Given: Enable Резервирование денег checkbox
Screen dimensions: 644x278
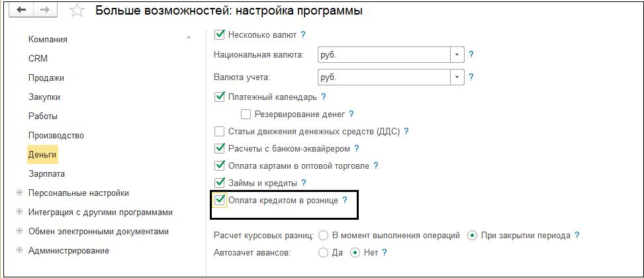Looking at the screenshot, I should pyautogui.click(x=246, y=115).
